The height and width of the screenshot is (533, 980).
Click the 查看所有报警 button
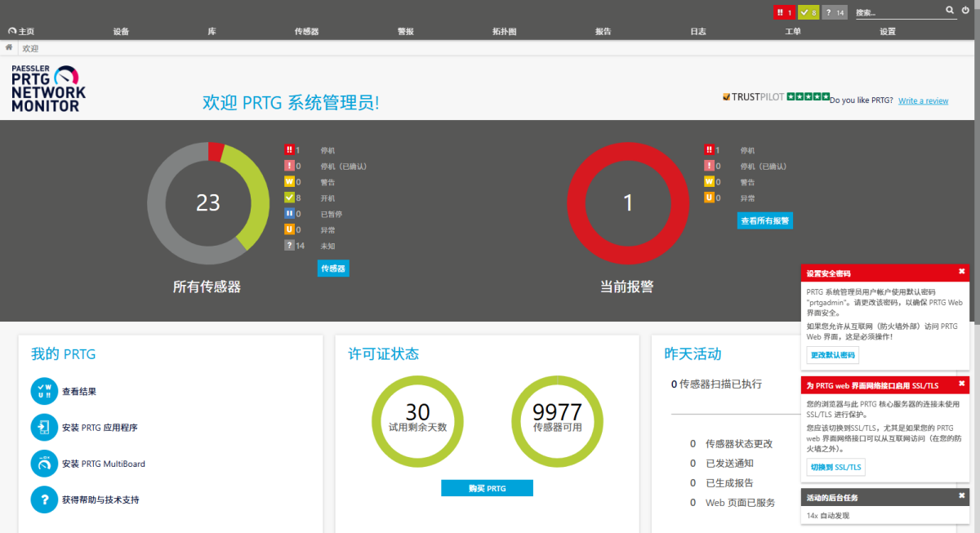click(765, 221)
